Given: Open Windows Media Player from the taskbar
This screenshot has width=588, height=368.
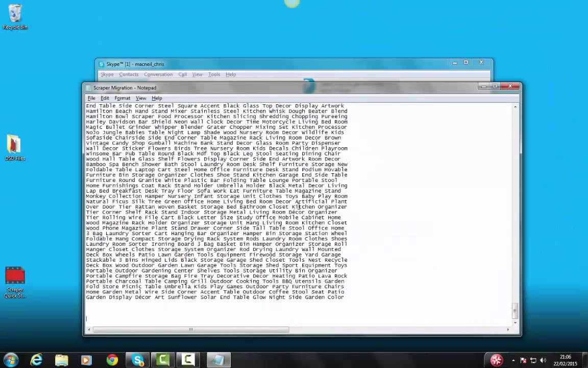Looking at the screenshot, I should pyautogui.click(x=86, y=360).
